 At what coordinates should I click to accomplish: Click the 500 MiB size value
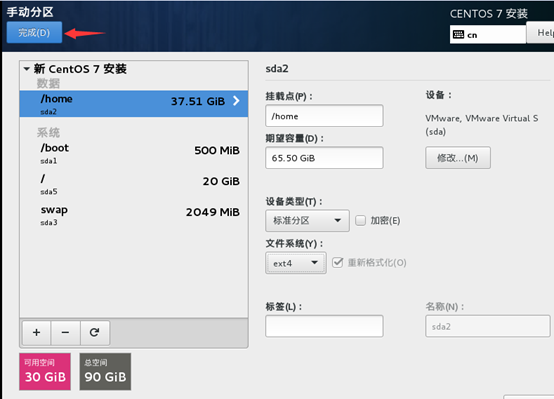[x=217, y=151]
